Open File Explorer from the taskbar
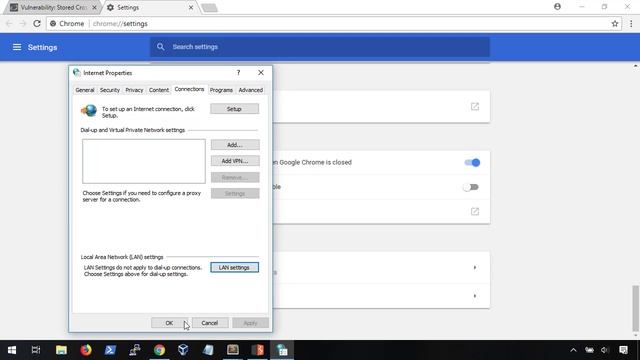Screen dimensions: 640x360 pyautogui.click(x=61, y=350)
